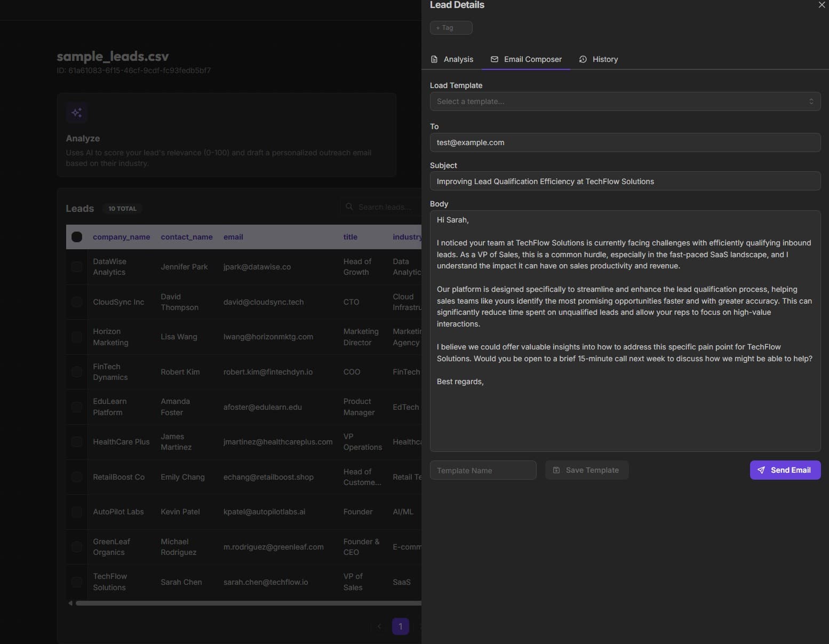Click the envelope icon beside Email Composer
Viewport: 829px width, 644px height.
click(x=495, y=59)
